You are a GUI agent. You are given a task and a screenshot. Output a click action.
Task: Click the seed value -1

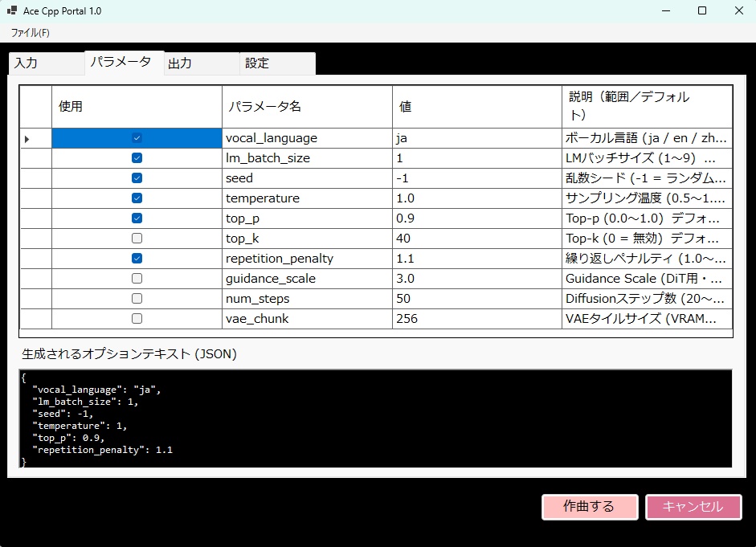click(x=477, y=178)
